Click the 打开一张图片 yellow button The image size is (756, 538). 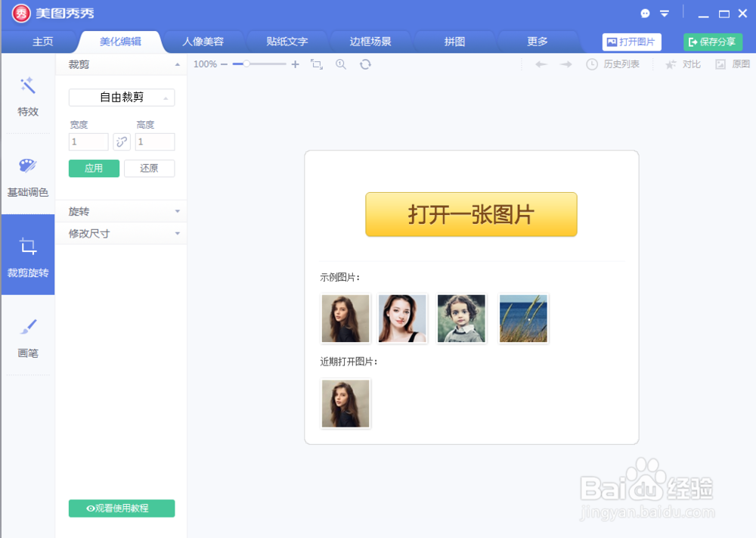pyautogui.click(x=470, y=214)
